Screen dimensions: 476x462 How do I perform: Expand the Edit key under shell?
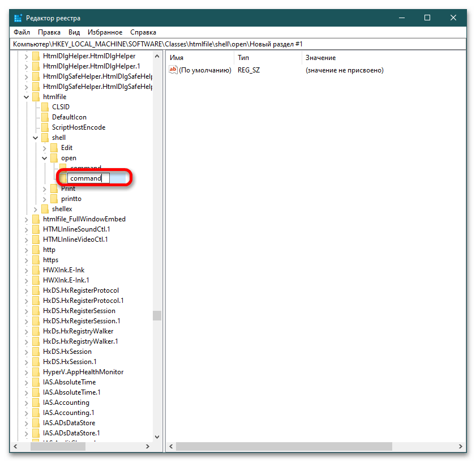(x=44, y=148)
